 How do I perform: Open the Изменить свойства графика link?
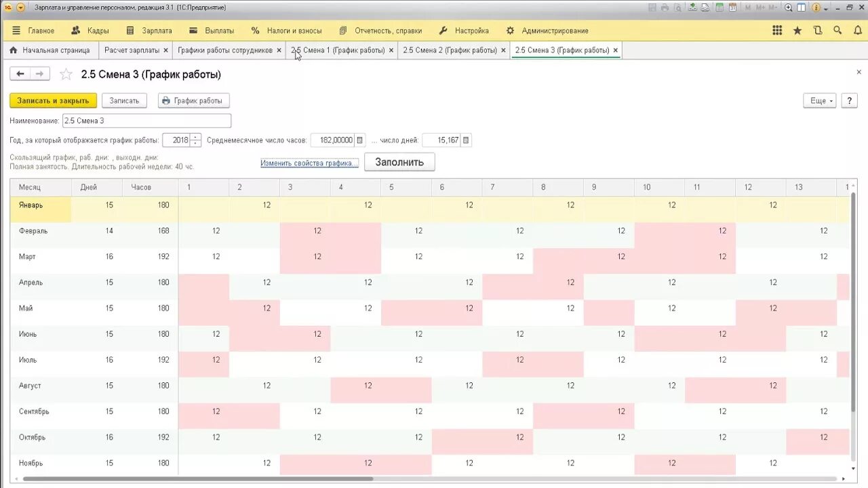(x=309, y=163)
